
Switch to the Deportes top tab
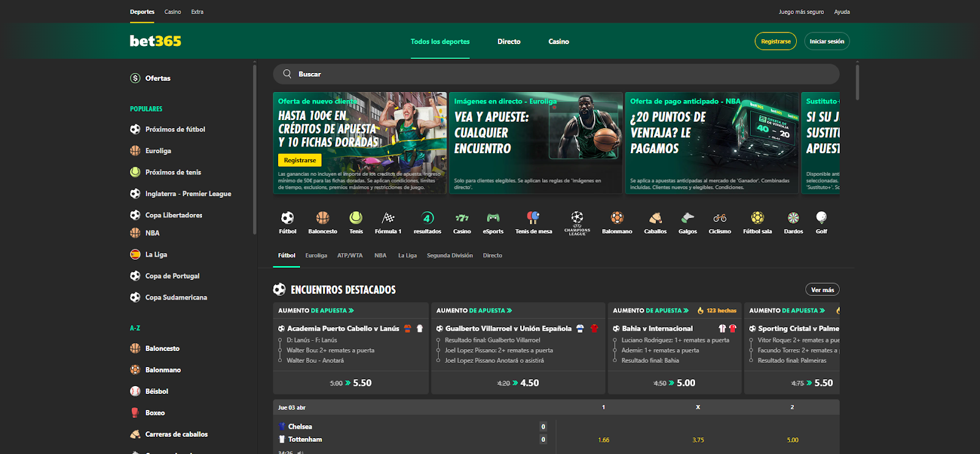click(x=142, y=12)
